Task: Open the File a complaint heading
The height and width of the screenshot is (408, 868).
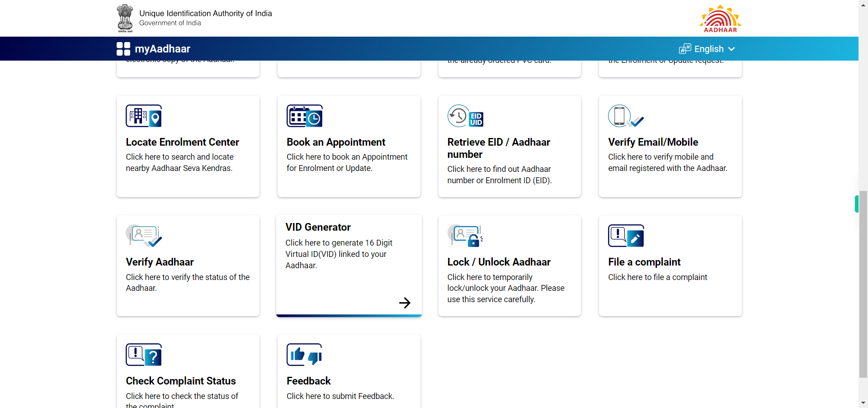Action: pos(644,262)
